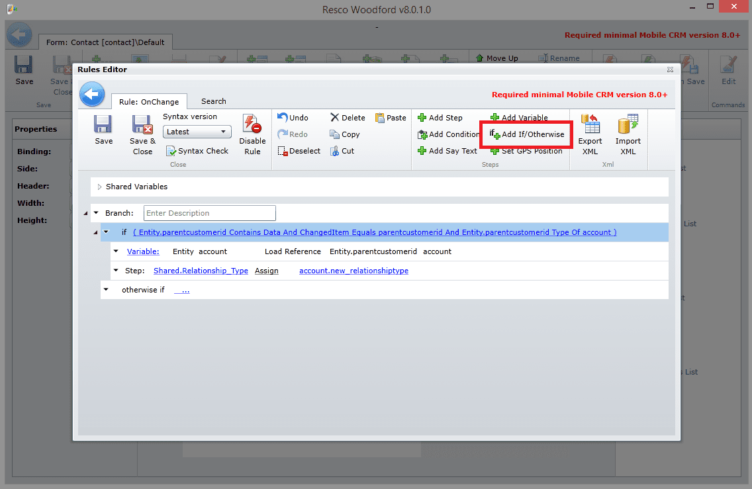This screenshot has height=489, width=752.
Task: Delete the selected step
Action: point(347,118)
